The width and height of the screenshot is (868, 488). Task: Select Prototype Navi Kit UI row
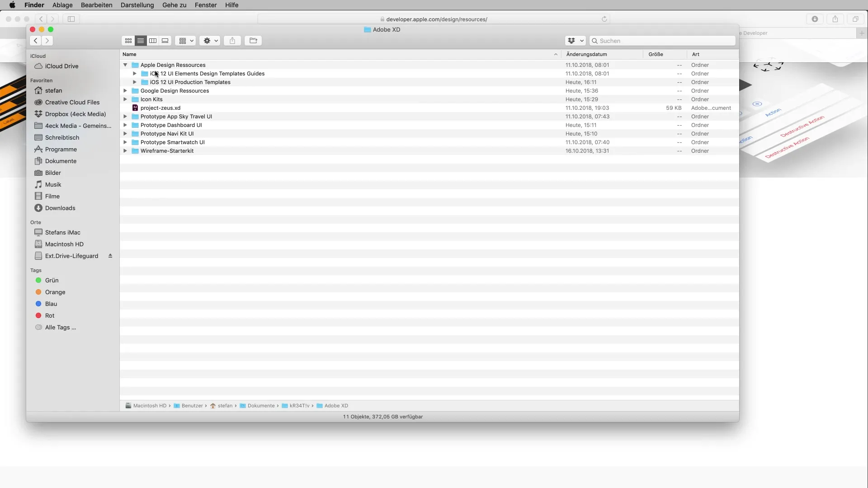click(x=429, y=134)
